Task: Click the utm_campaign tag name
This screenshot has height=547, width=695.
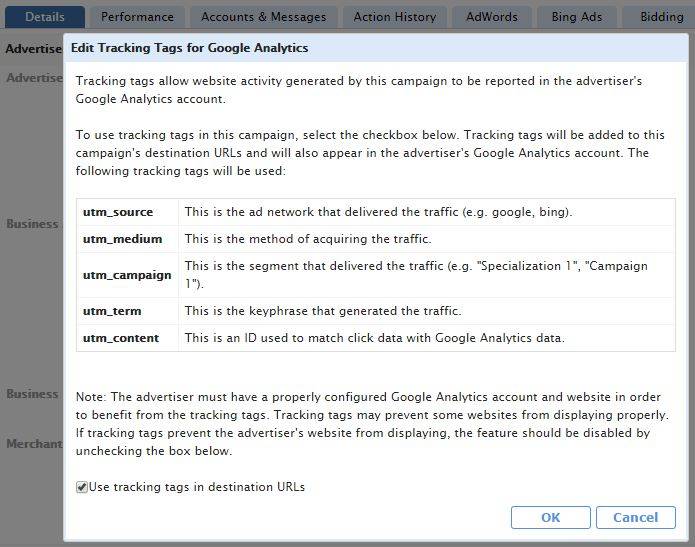Action: 127,275
